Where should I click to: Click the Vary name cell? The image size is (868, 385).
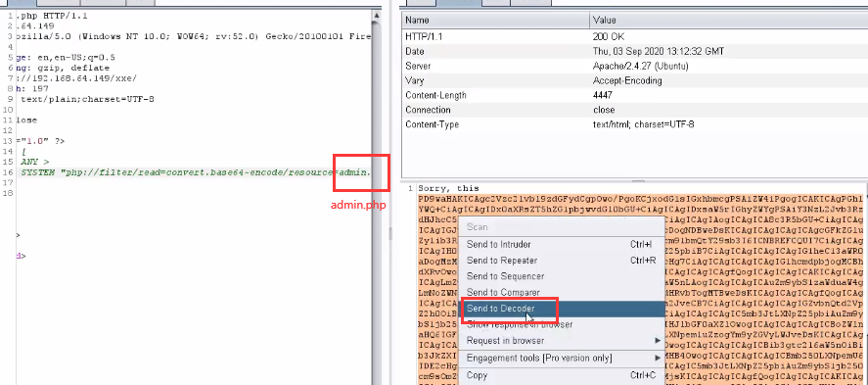click(495, 81)
